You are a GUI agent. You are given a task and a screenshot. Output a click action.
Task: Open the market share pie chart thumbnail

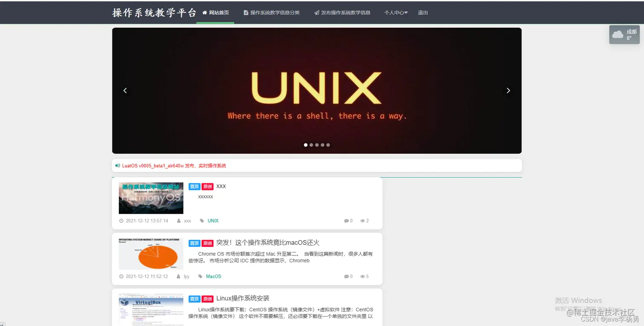click(151, 254)
